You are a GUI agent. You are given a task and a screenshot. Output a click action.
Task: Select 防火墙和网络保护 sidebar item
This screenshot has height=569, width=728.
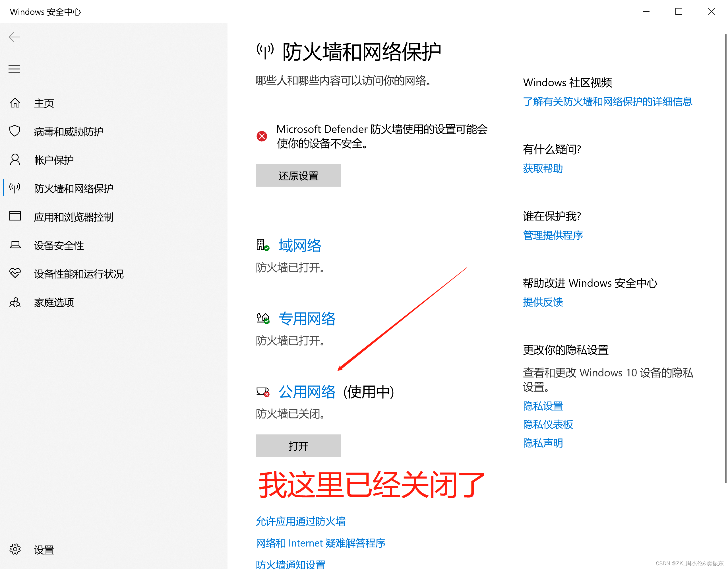pyautogui.click(x=74, y=188)
